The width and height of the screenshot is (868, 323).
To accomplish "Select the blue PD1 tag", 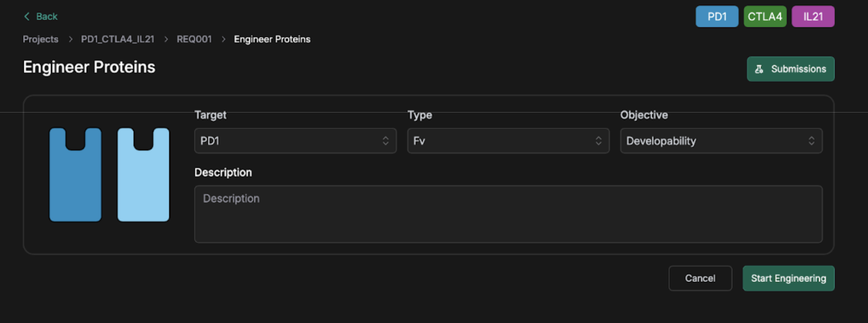I will coord(717,17).
